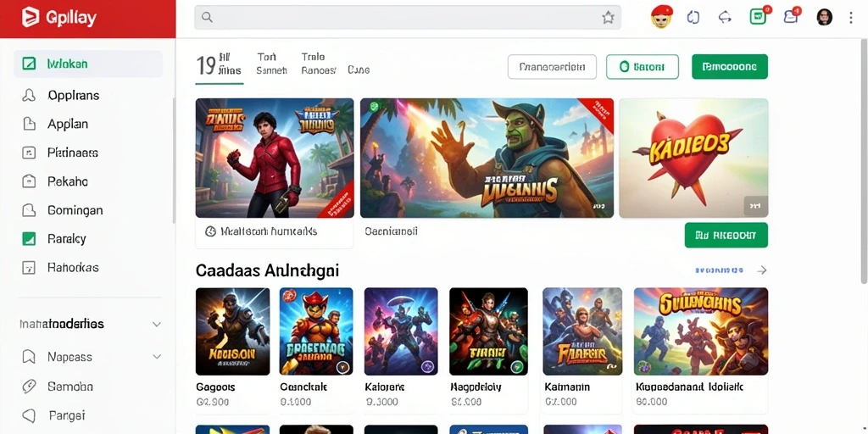The image size is (868, 434).
Task: Click the Gagoois game title text
Action: pyautogui.click(x=215, y=387)
